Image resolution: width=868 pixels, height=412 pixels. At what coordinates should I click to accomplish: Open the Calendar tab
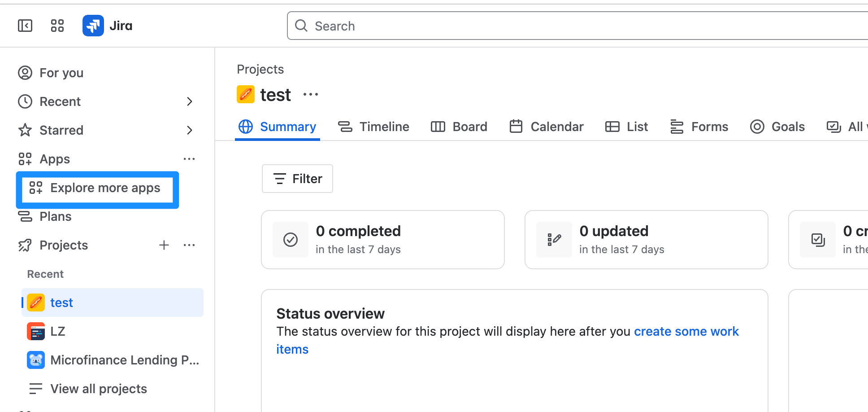[x=547, y=127]
